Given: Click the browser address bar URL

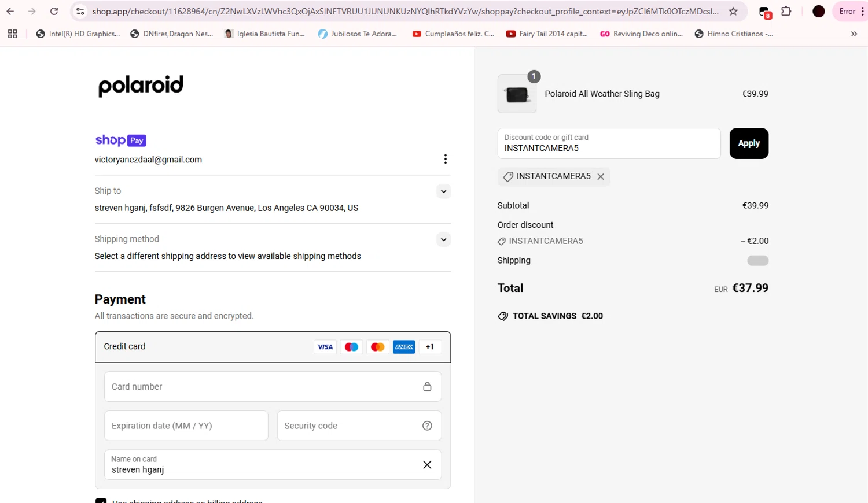Looking at the screenshot, I should tap(405, 11).
